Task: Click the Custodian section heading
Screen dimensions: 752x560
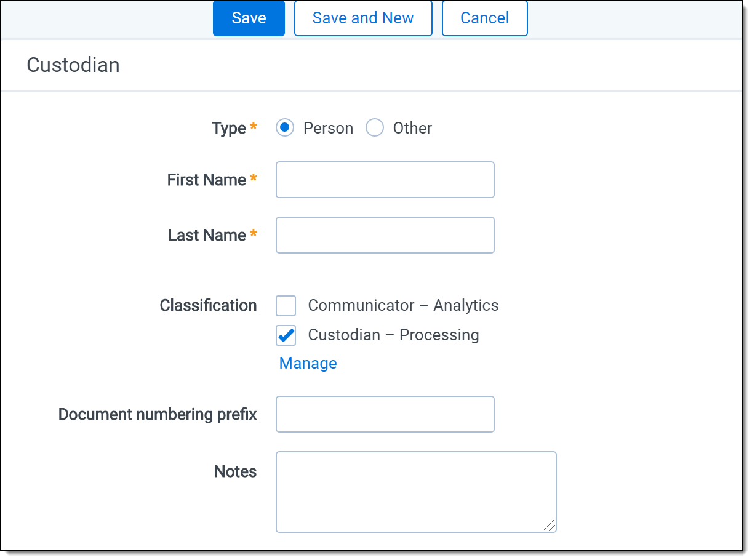Action: point(73,65)
